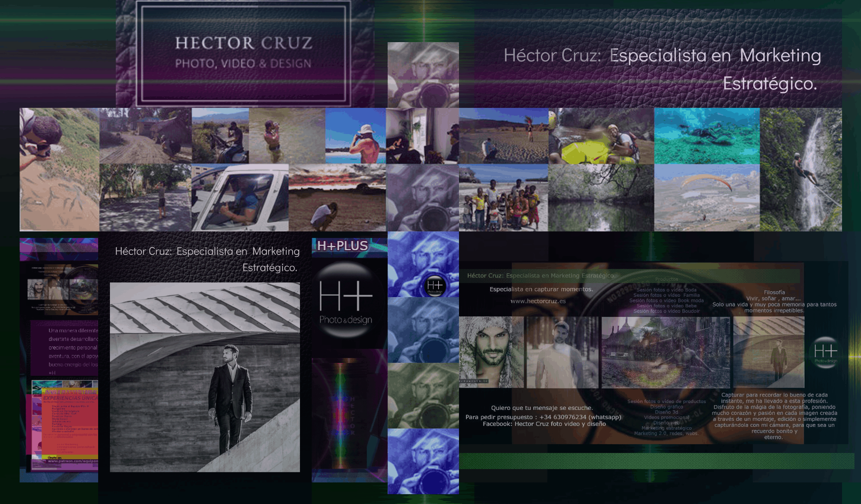Open the photo of man crouching over fish
861x504 pixels.
[x=60, y=170]
